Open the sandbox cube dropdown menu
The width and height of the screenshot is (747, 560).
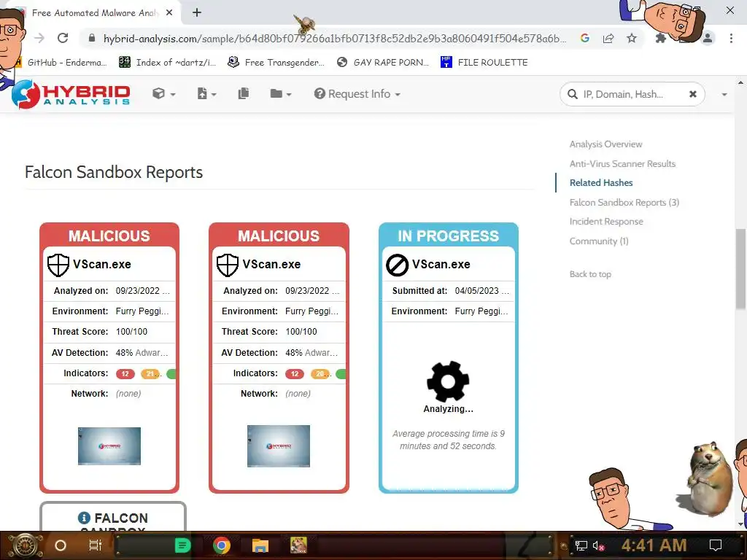tap(164, 94)
